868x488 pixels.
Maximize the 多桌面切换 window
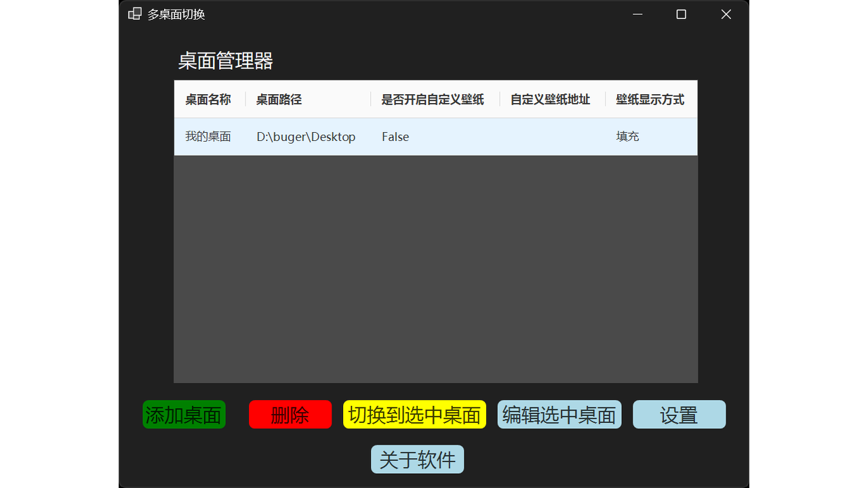(x=682, y=14)
